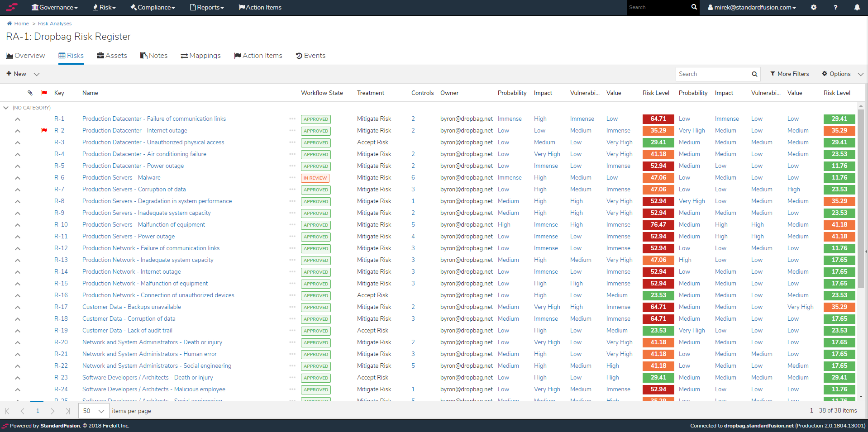Viewport: 868px width, 432px height.
Task: Click the controls count for row R-10
Action: [413, 225]
